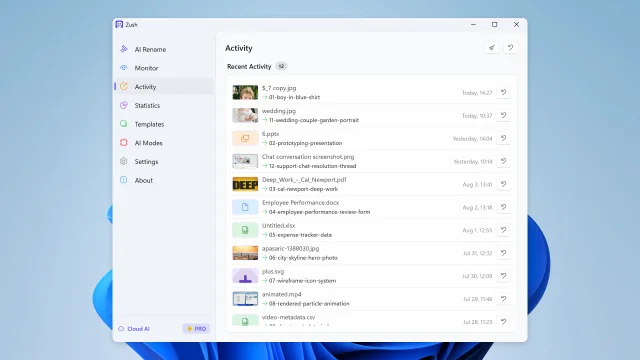This screenshot has height=360, width=640.
Task: Click the boy photo thumbnail
Action: point(245,93)
